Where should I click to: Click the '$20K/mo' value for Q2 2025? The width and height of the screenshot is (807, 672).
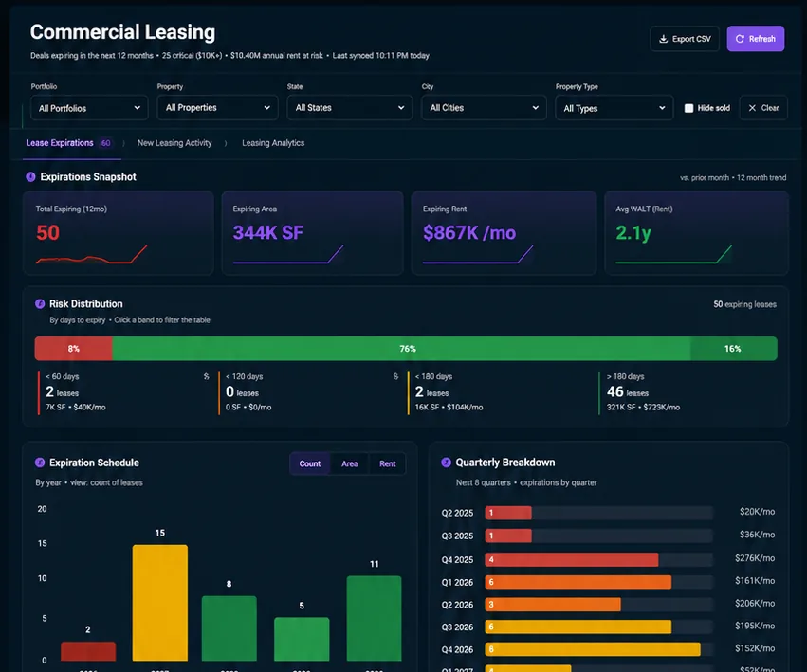pos(757,512)
